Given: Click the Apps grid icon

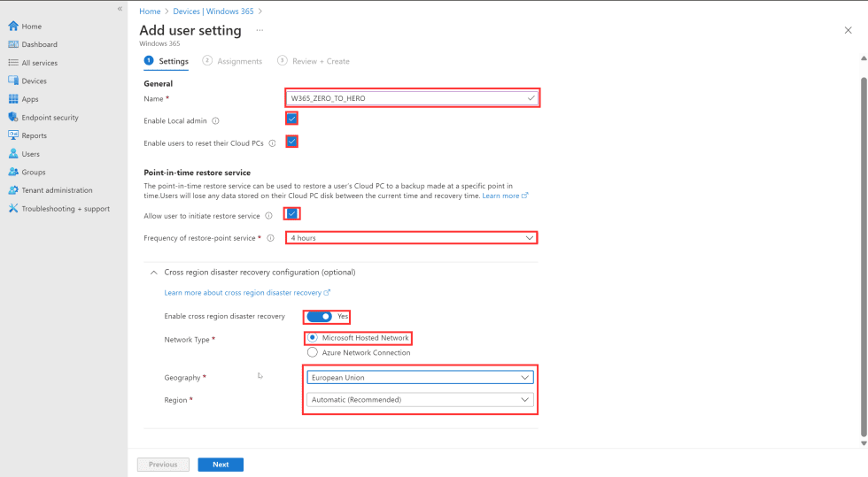Looking at the screenshot, I should (x=13, y=99).
